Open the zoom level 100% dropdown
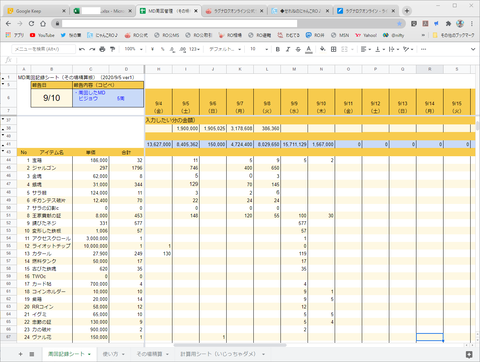 133,49
